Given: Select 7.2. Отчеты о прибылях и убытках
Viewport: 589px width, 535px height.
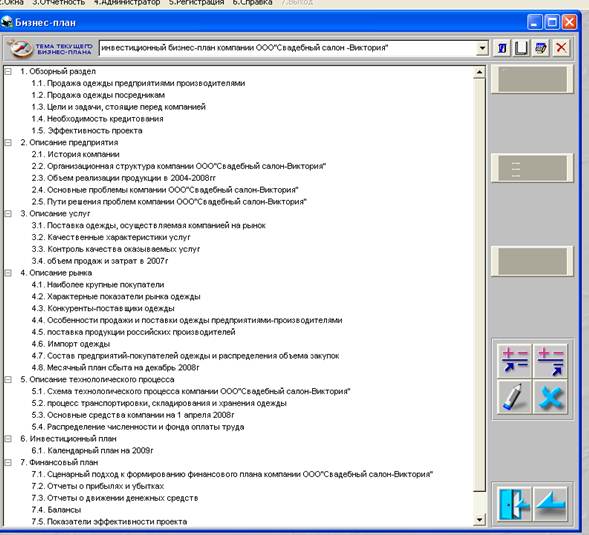Looking at the screenshot, I should coord(98,486).
